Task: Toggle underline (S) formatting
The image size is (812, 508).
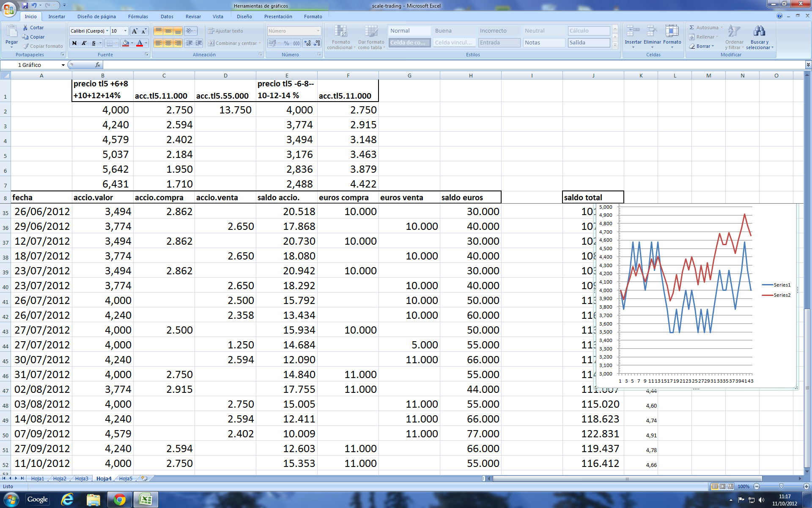Action: click(93, 43)
